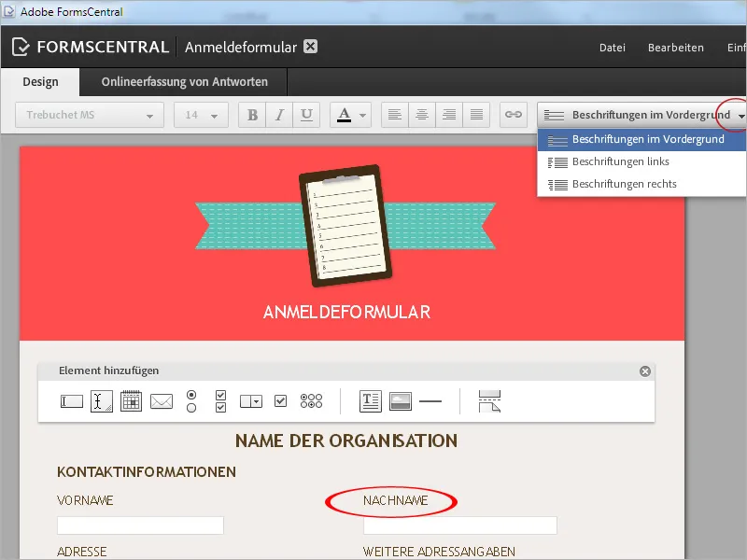Click the Nachname input field

tap(459, 525)
